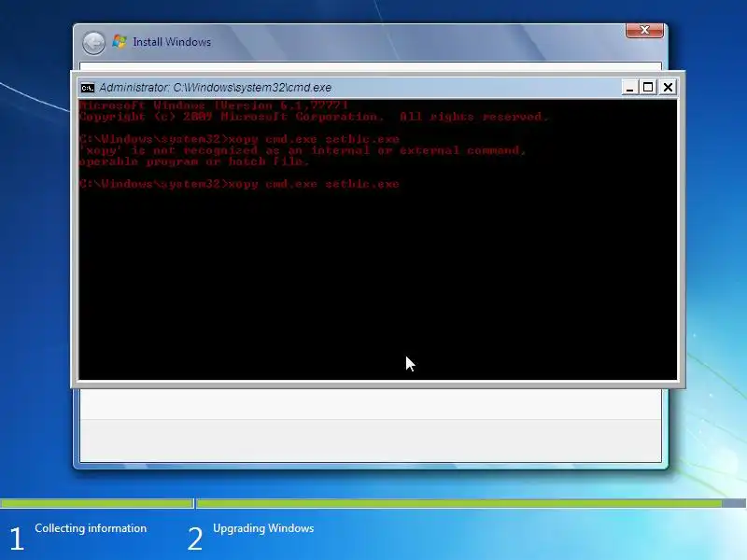This screenshot has height=560, width=747.
Task: Maximize the Administrator cmd.exe window
Action: pyautogui.click(x=648, y=87)
